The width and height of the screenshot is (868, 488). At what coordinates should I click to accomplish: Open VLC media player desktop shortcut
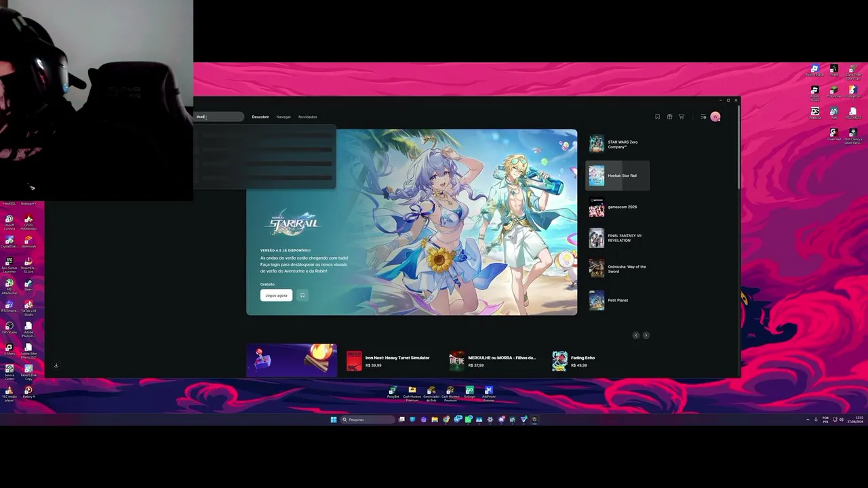(9, 394)
